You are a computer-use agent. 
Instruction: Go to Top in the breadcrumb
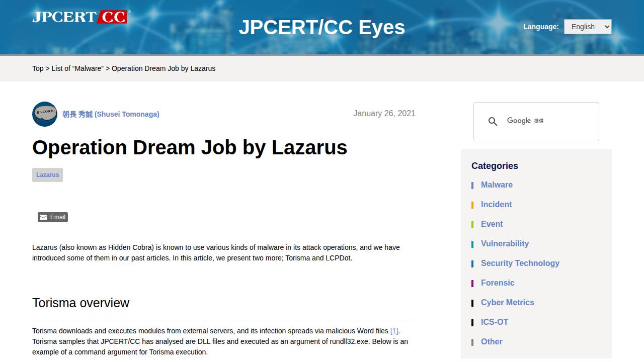[38, 68]
